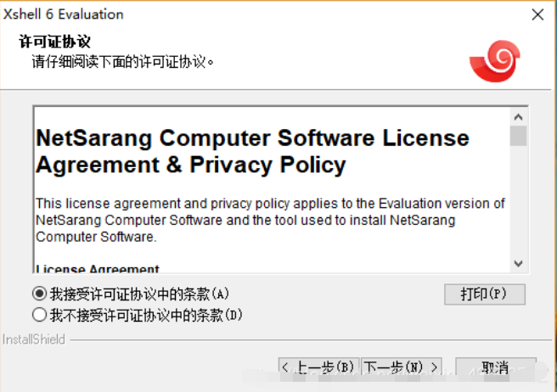Proceed with 下一步(N) button
The width and height of the screenshot is (557, 392).
(x=402, y=367)
